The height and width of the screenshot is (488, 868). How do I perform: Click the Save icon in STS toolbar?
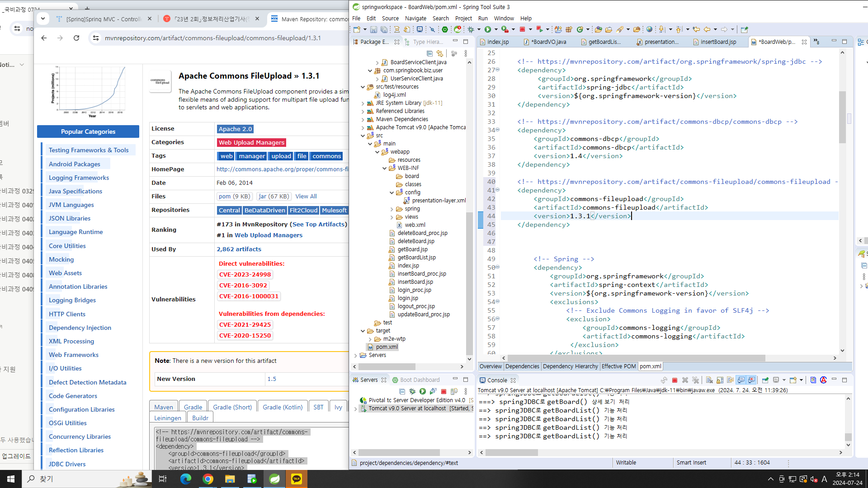point(373,29)
